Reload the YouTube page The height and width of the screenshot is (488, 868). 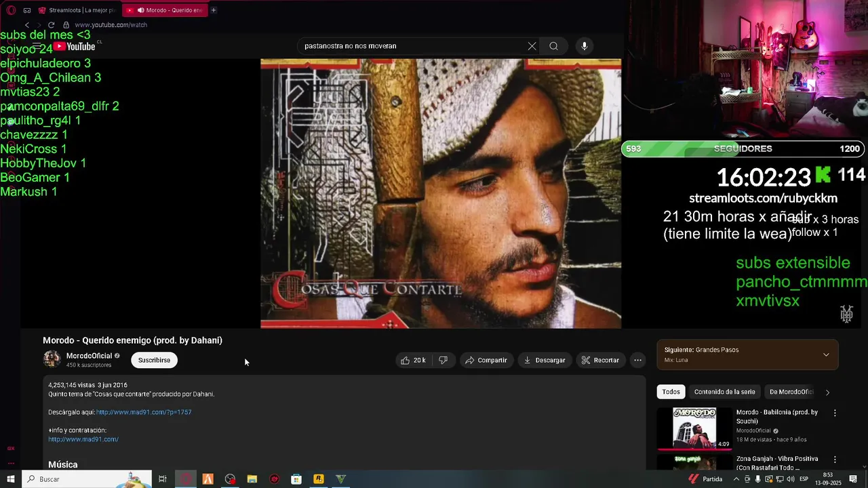51,25
